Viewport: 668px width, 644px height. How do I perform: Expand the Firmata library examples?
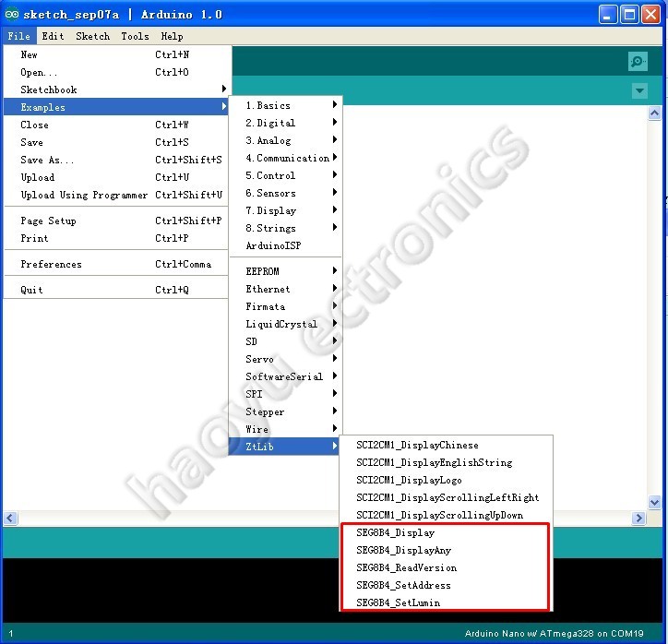(285, 306)
